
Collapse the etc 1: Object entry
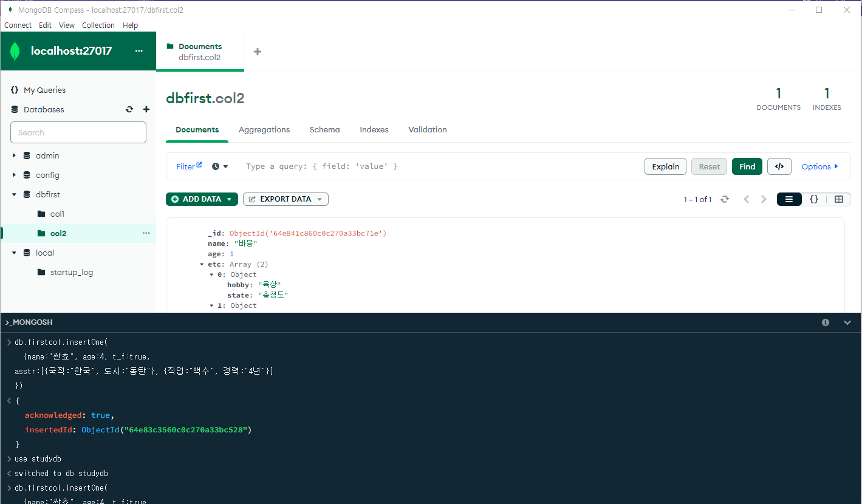pos(211,306)
